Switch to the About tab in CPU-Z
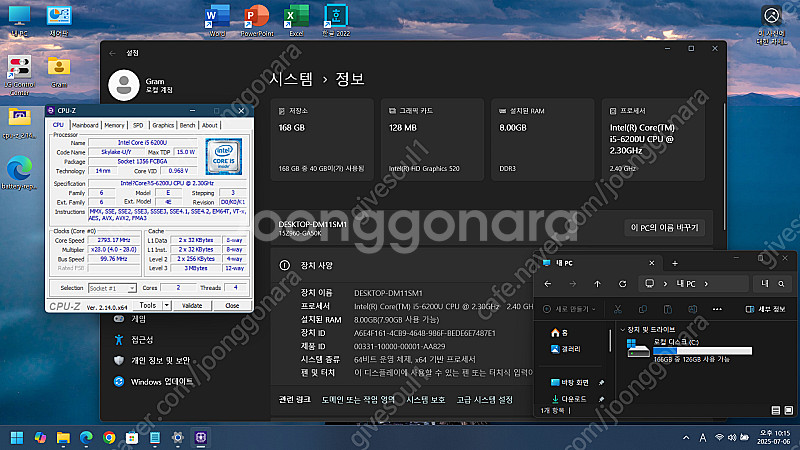 click(210, 126)
